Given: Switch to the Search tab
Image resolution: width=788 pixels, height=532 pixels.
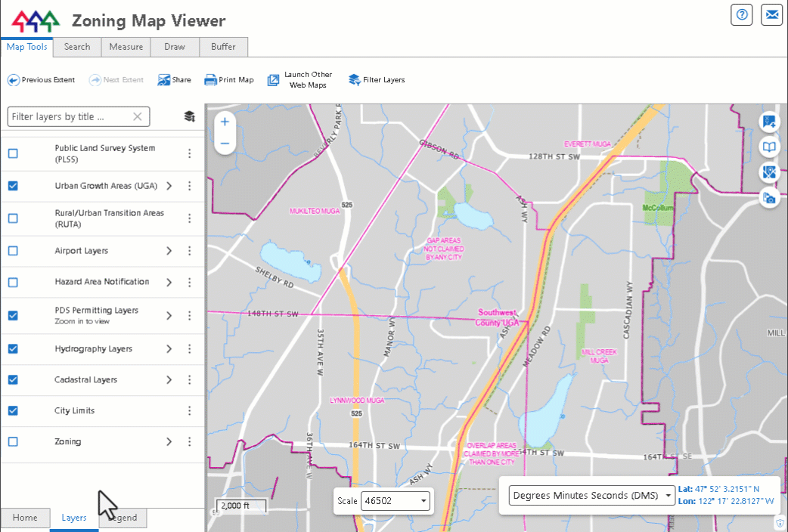Looking at the screenshot, I should 77,47.
